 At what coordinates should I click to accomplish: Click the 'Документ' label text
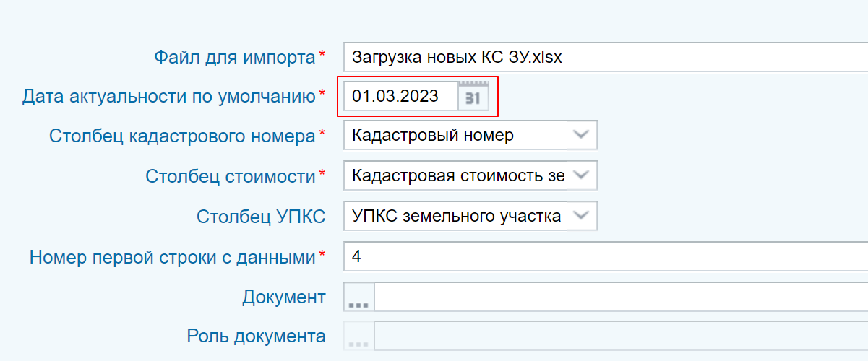click(284, 297)
